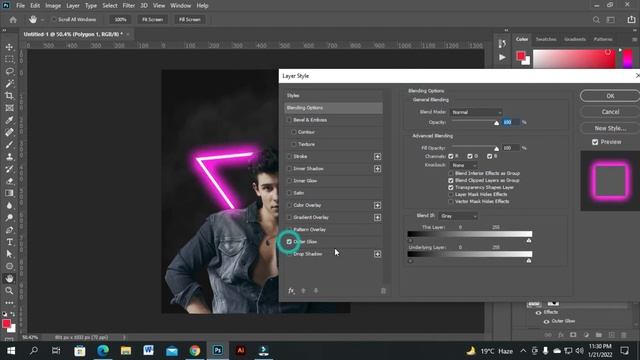Open Adobe Illustrator in the taskbar
This screenshot has height=360, width=640.
click(240, 351)
